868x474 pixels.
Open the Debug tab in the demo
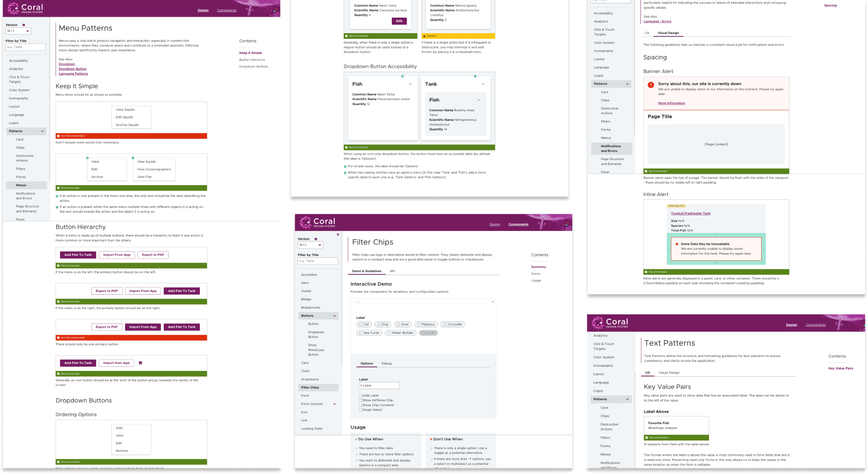(387, 363)
